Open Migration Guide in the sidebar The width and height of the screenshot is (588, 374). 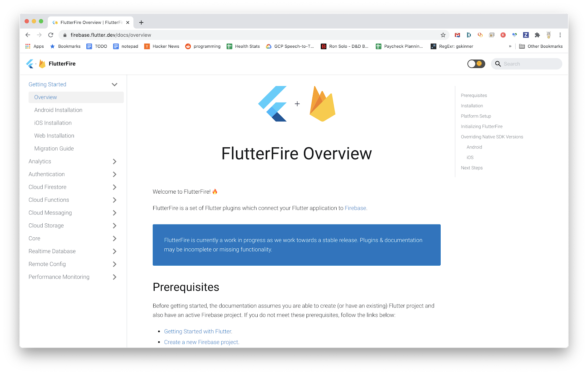pos(54,149)
